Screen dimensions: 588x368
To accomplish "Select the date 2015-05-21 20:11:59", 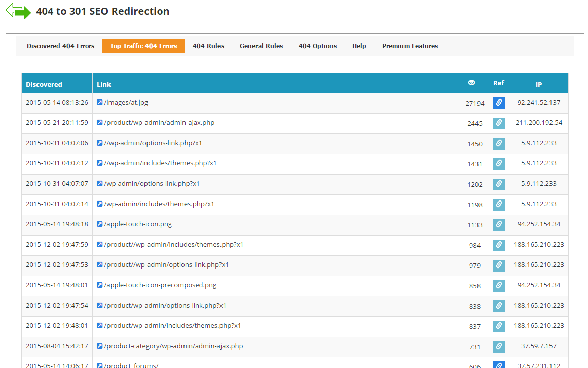I will pyautogui.click(x=57, y=122).
